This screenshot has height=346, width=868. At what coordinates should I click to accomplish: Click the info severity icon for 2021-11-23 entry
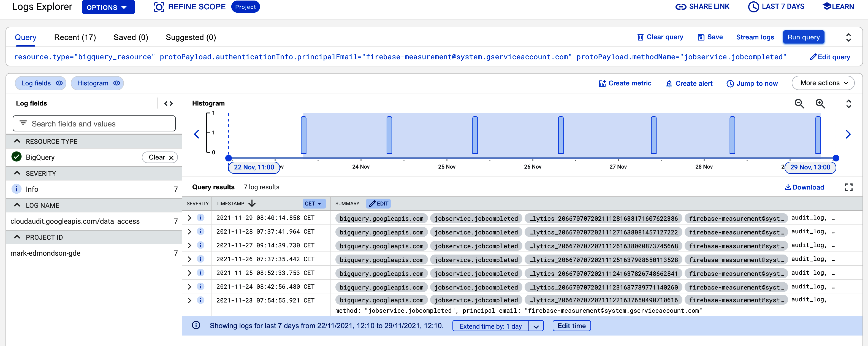(x=200, y=300)
